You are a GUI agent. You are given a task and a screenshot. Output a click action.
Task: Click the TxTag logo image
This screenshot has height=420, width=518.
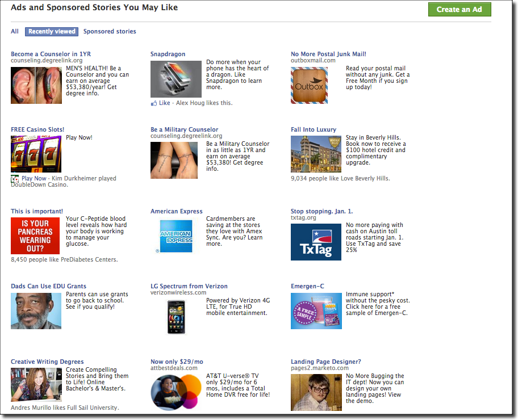click(316, 242)
